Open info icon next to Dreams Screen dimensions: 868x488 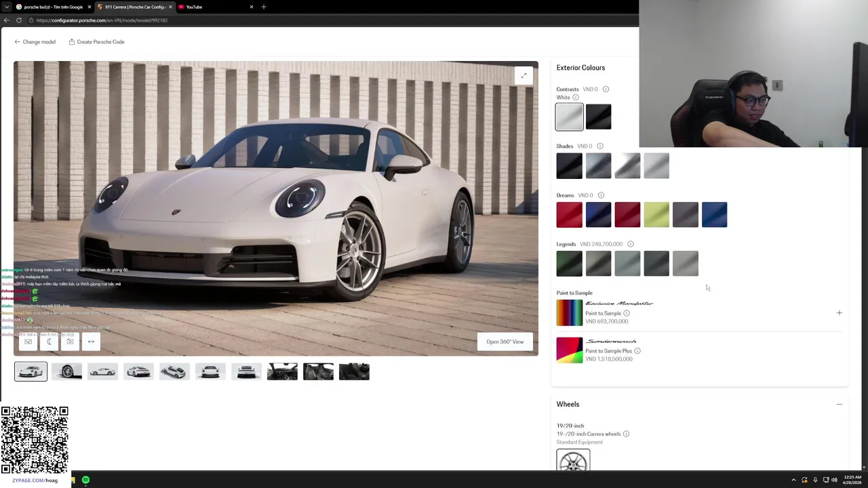(601, 195)
